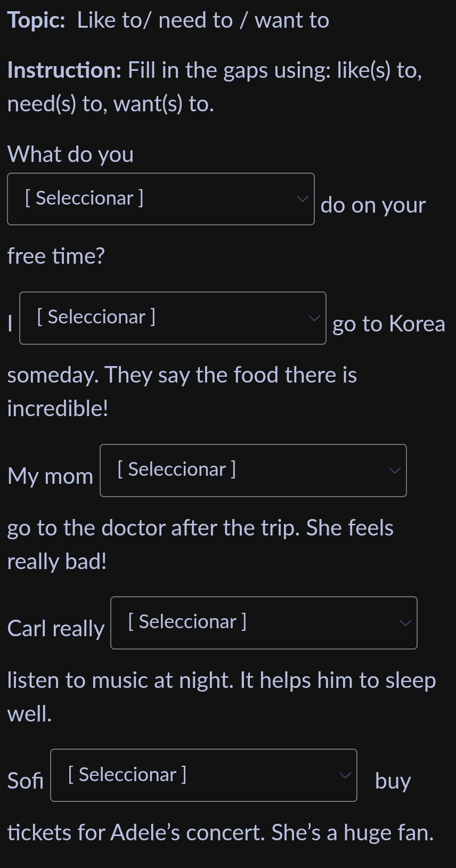
Task: Click the bold 'Topic:' label
Action: click(x=36, y=20)
